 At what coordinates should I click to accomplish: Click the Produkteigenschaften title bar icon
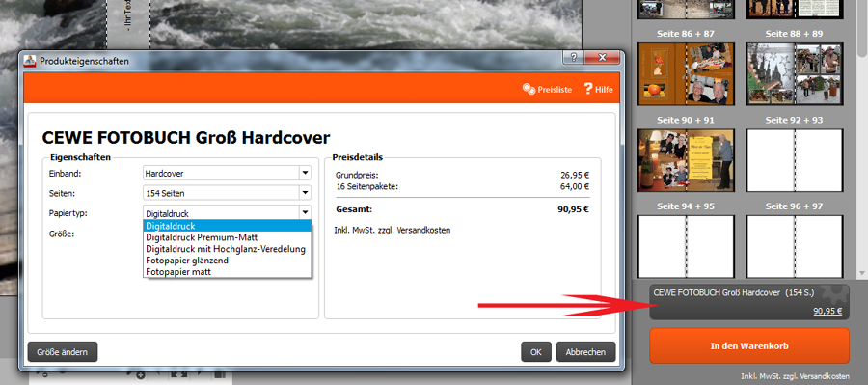(x=30, y=61)
